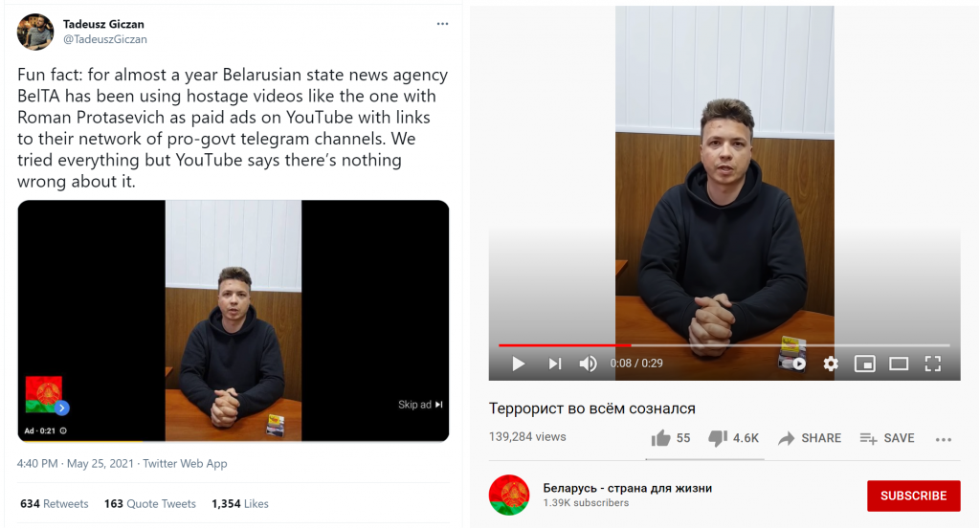Mute the video volume speaker icon

pos(588,364)
